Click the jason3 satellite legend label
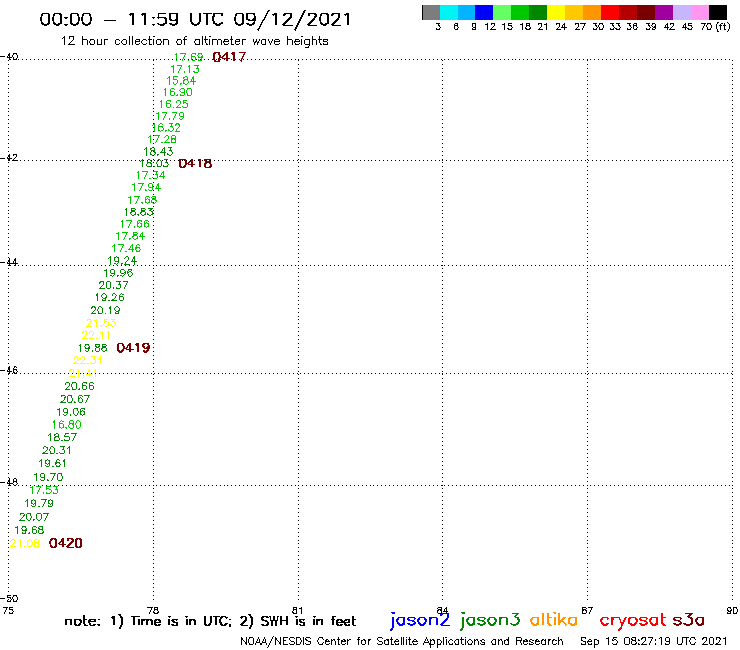Image resolution: width=740 pixels, height=650 pixels. pyautogui.click(x=490, y=620)
